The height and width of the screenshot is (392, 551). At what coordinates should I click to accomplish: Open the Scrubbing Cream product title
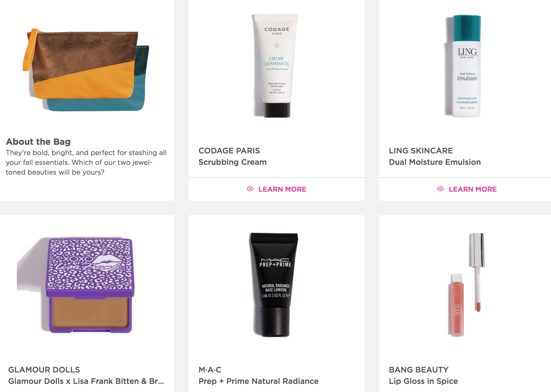(x=233, y=162)
